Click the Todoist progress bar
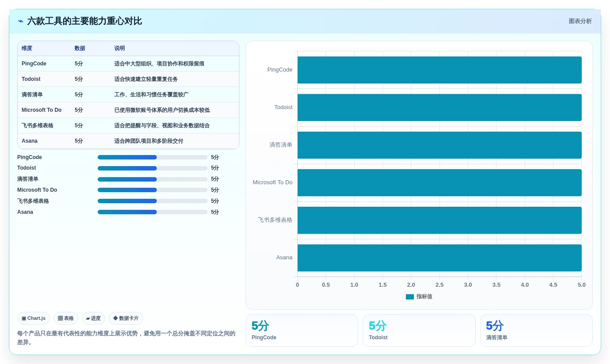 152,168
